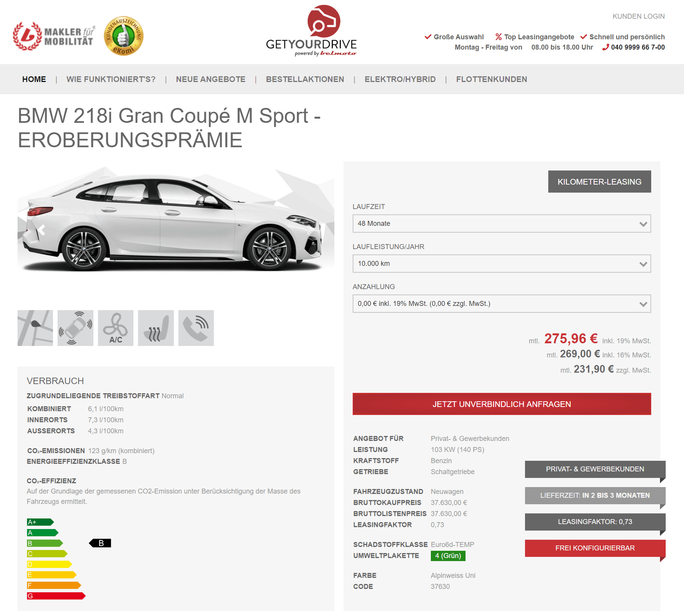Click the BMW 218i Gran Coupé heading
684x616 pixels.
point(169,128)
